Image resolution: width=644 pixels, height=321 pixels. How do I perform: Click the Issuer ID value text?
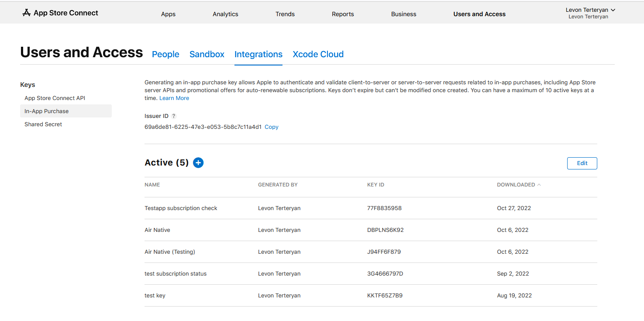click(203, 127)
